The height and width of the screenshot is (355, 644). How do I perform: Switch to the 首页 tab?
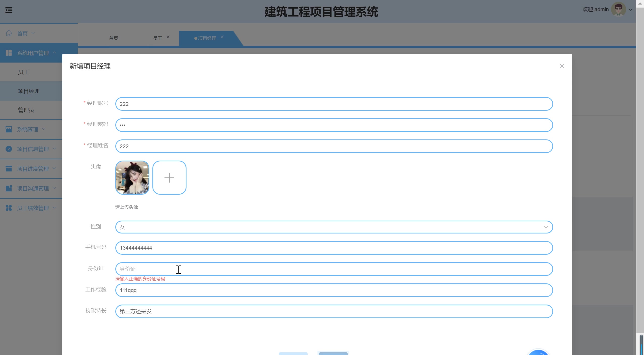(x=114, y=38)
